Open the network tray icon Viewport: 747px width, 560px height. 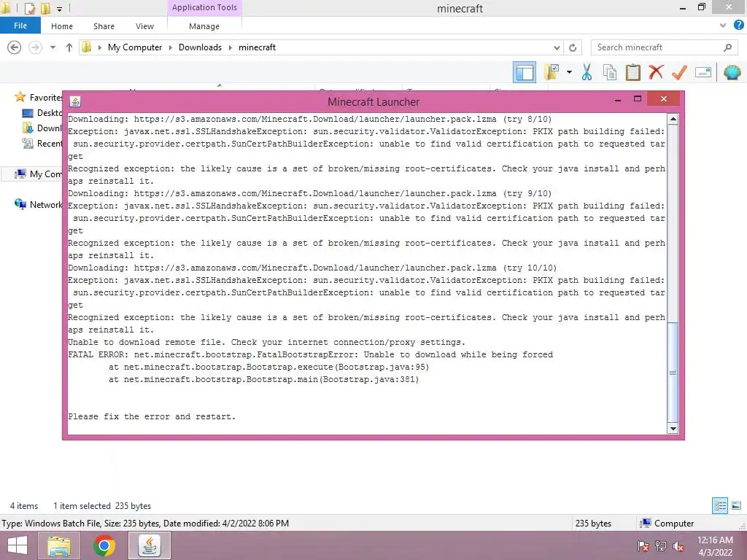click(661, 545)
